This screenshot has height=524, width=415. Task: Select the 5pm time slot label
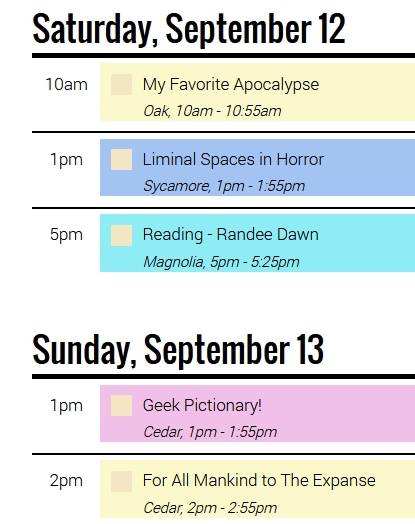66,234
